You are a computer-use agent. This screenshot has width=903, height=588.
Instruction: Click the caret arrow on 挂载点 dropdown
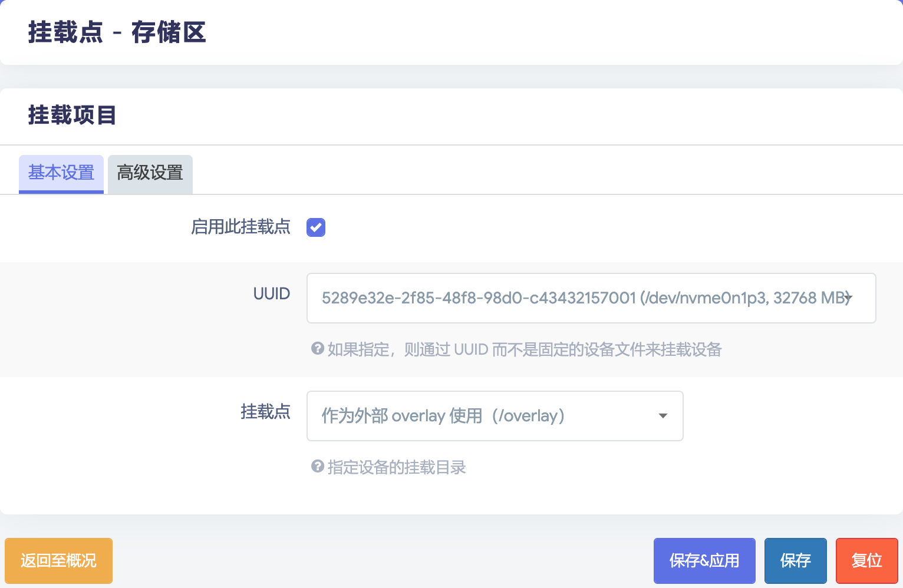[x=663, y=416]
